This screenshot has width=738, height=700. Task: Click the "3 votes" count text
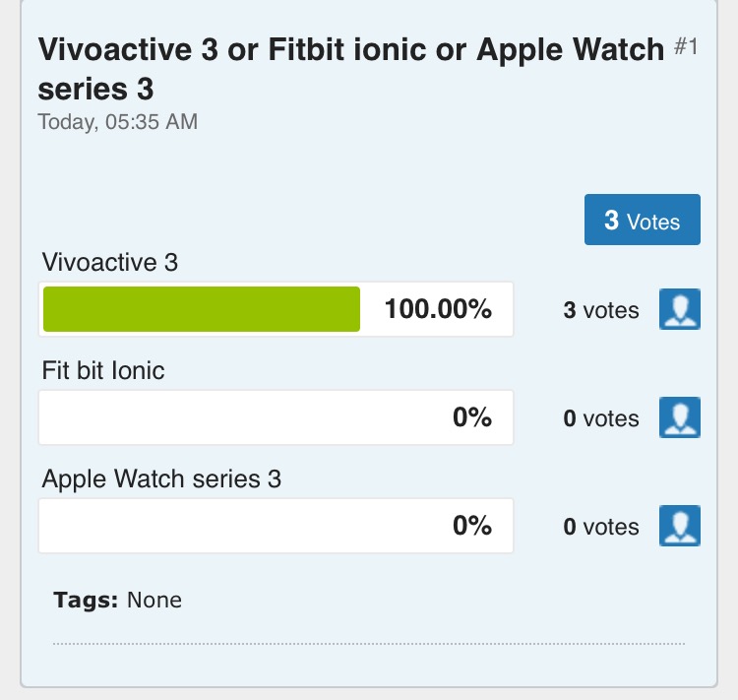(x=600, y=310)
